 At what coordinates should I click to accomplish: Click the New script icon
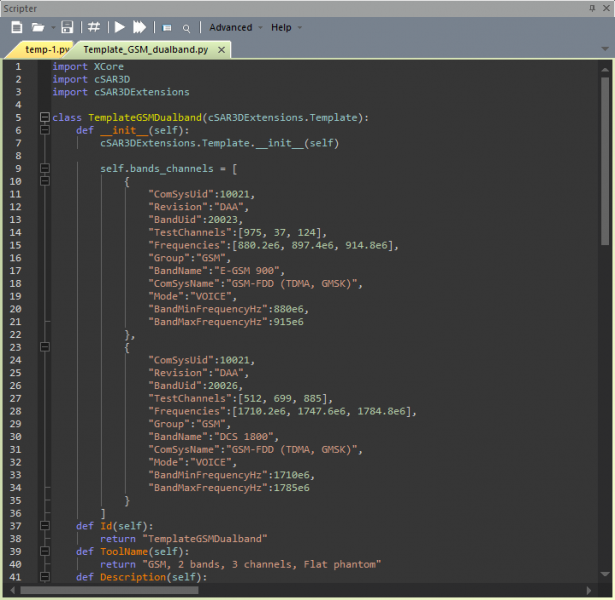(x=15, y=27)
